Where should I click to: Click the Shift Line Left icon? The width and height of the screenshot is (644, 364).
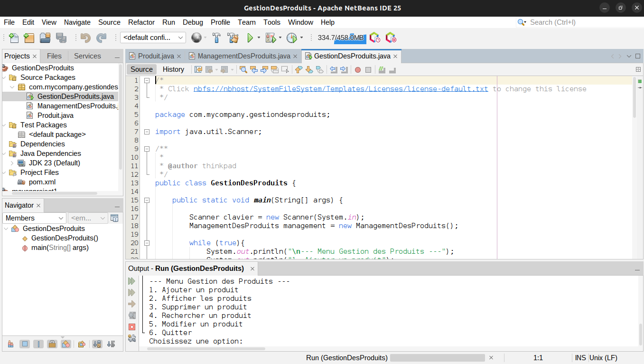coord(334,69)
